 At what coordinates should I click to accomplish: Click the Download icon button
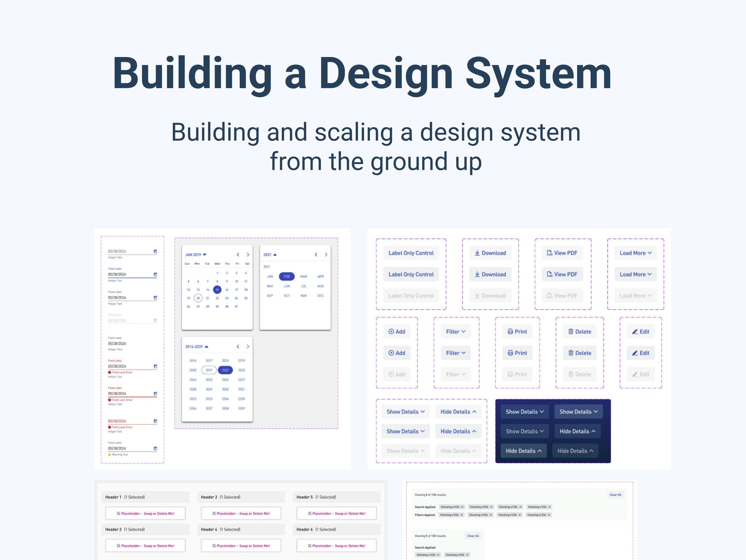coord(490,253)
